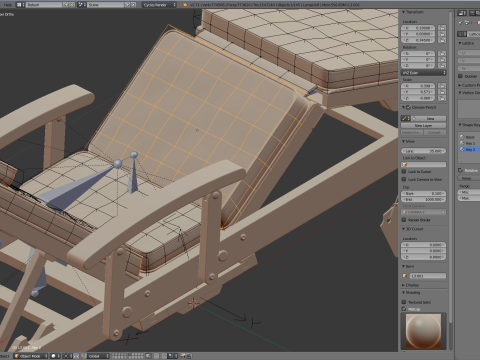
Task: Collapse the Item panel
Action: coord(403,266)
